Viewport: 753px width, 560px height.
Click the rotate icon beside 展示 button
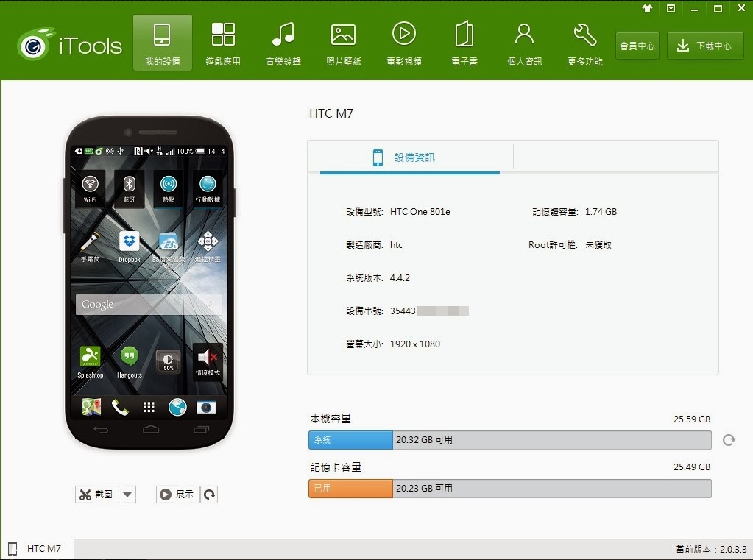pos(208,494)
